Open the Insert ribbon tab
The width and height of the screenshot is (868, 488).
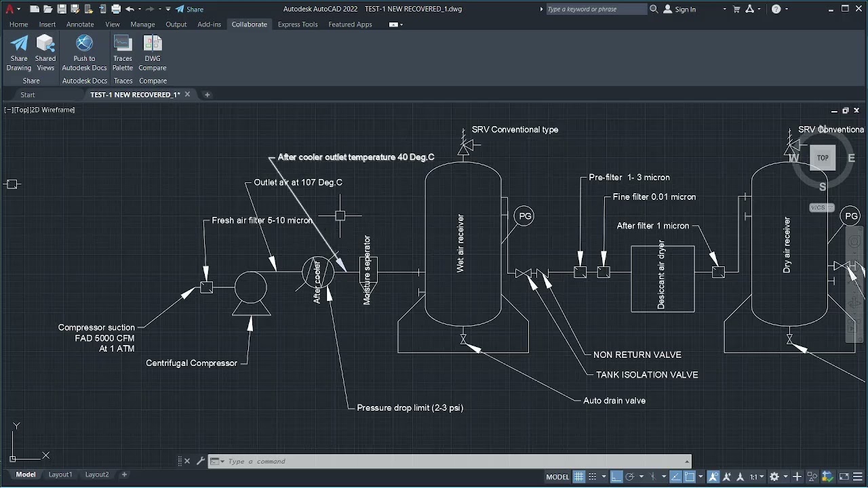coord(47,24)
